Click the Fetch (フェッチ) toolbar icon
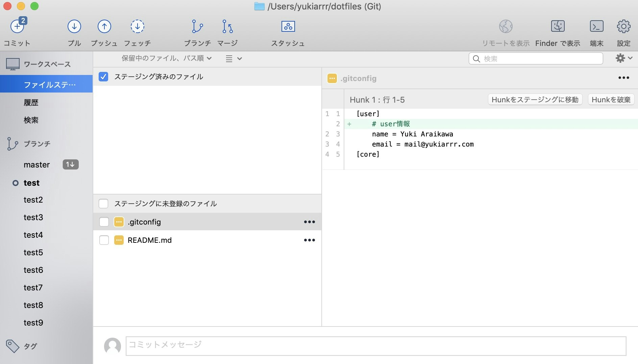638x364 pixels. 138,26
